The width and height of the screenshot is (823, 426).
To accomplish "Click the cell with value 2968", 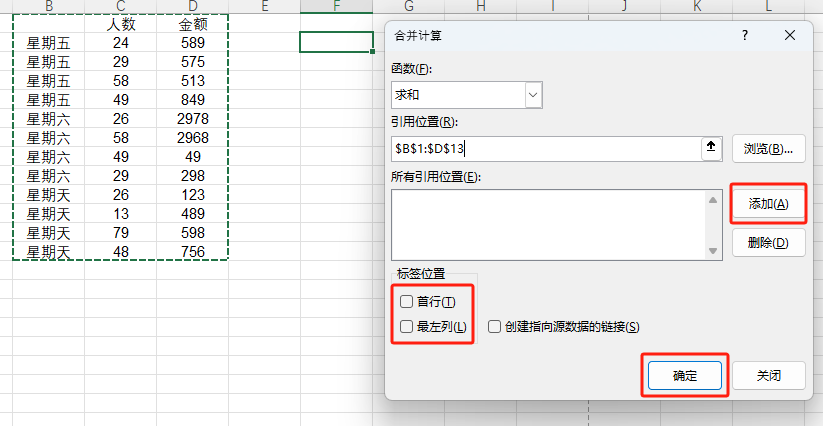I will click(x=193, y=137).
